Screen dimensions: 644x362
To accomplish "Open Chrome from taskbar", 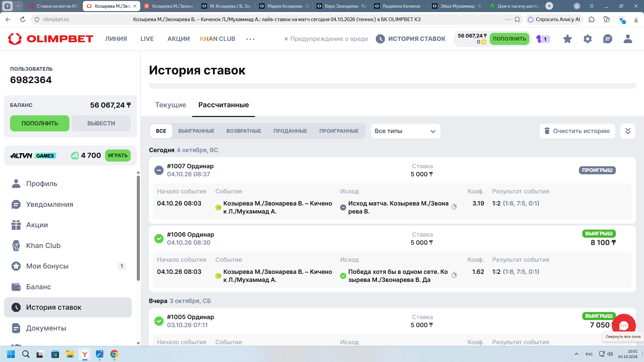I will pyautogui.click(x=114, y=354).
